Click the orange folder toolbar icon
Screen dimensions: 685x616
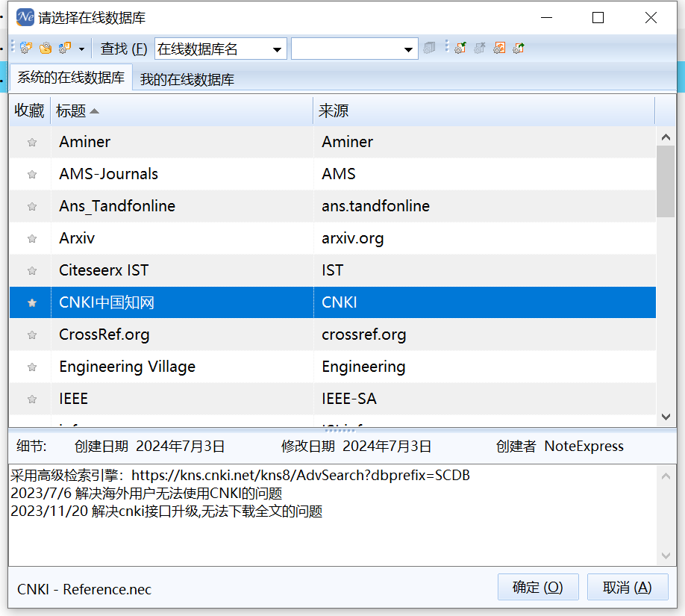coord(46,48)
